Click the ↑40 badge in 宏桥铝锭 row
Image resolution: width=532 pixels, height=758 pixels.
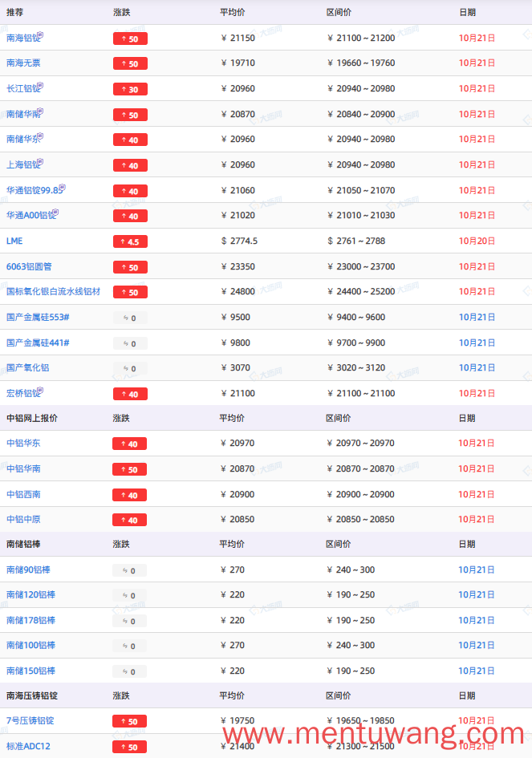point(130,394)
